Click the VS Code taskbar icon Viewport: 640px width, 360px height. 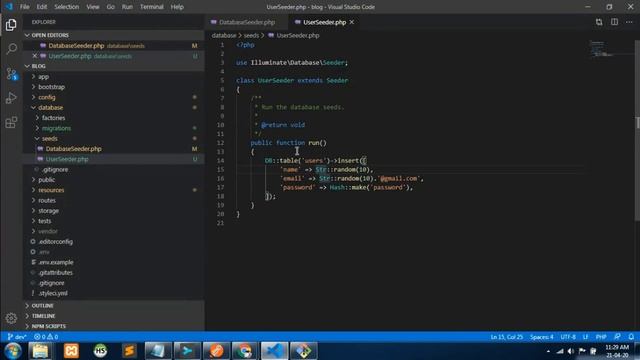[274, 351]
